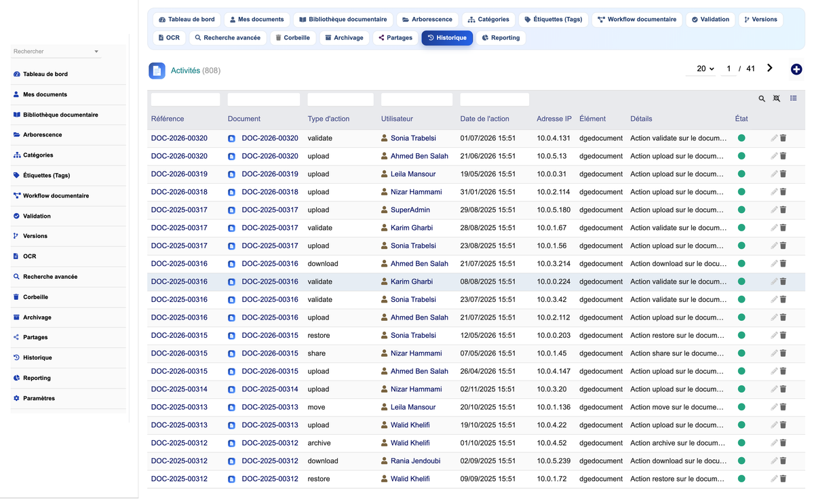Delete the SuperAdmin upload row
This screenshot has width=814, height=504.
click(x=783, y=210)
